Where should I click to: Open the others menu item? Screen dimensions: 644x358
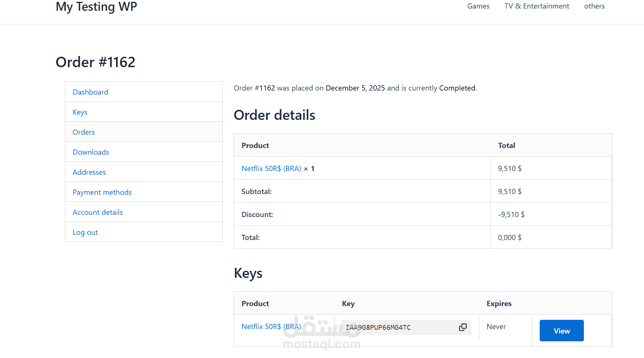594,6
